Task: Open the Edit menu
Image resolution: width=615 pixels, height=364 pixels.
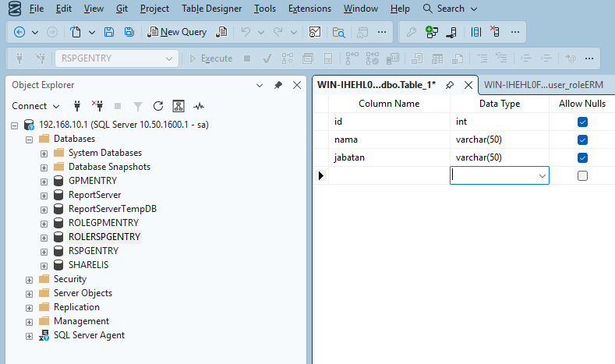Action: point(64,9)
